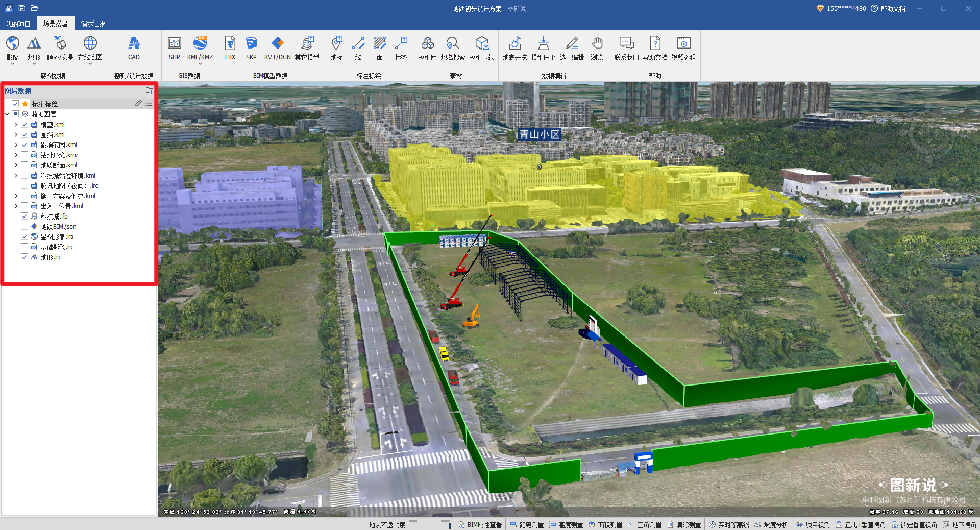Uncheck the 围挡.kml layer checkbox

click(24, 135)
